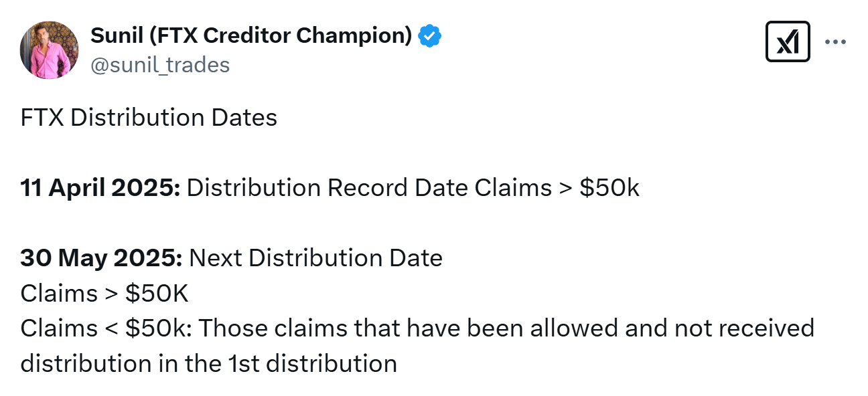Screen dimensions: 868x396
Task: Open Grok explain icon on the post
Action: click(788, 42)
